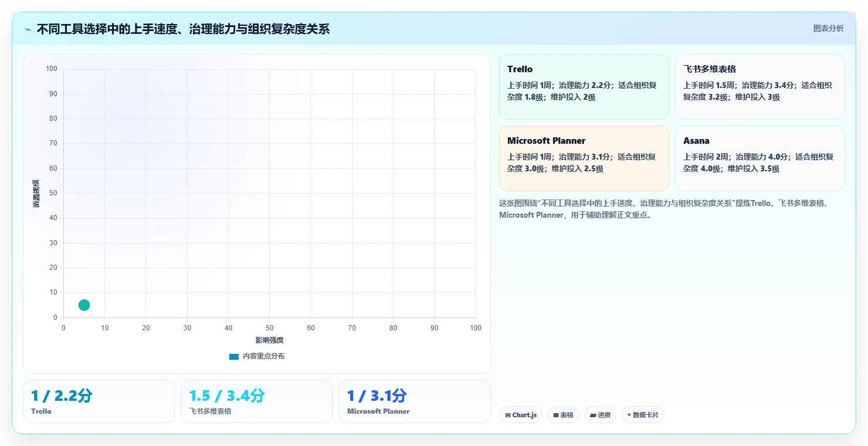868x446 pixels.
Task: Select the 进度 tag chip
Action: (600, 415)
